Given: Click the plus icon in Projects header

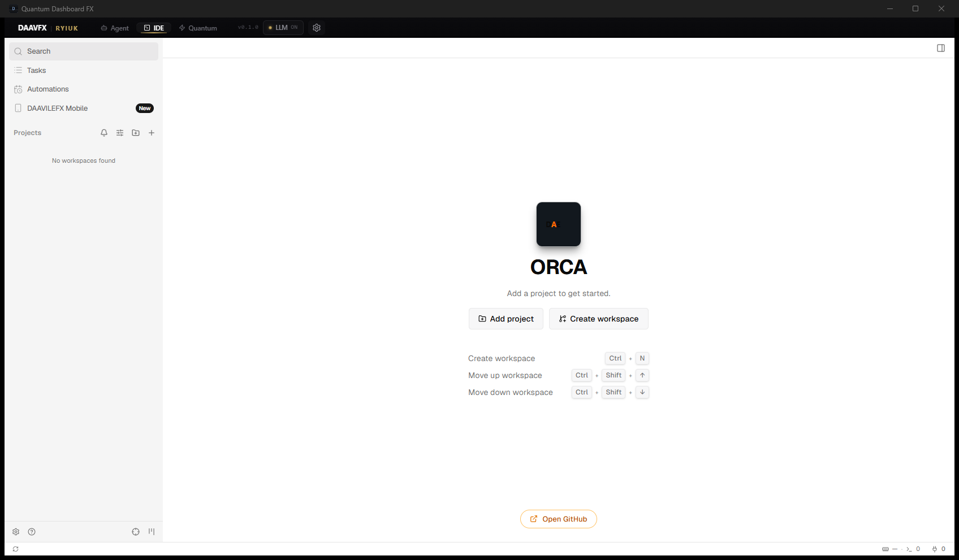Looking at the screenshot, I should tap(152, 133).
